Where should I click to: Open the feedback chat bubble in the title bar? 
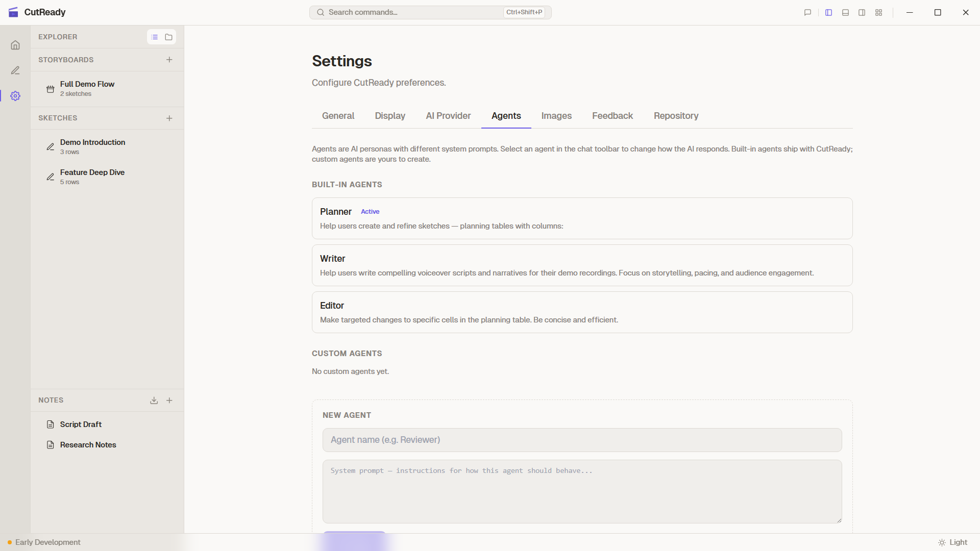[x=807, y=12]
